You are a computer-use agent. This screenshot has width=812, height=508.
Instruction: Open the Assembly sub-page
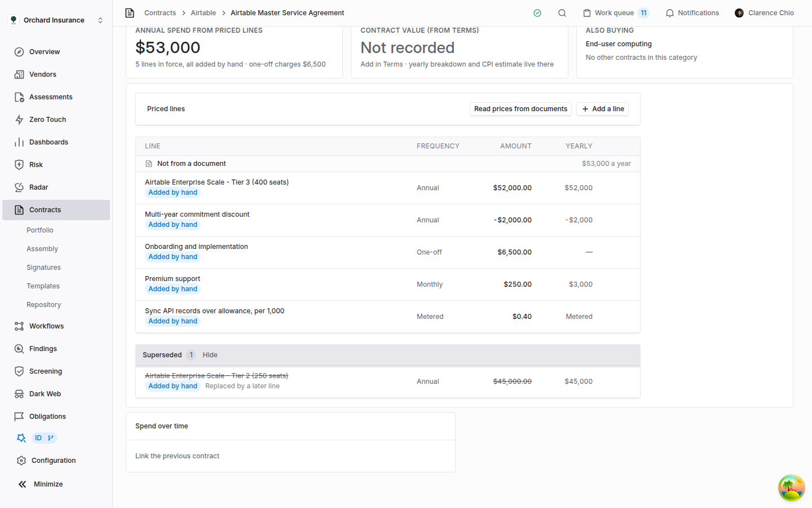(42, 249)
